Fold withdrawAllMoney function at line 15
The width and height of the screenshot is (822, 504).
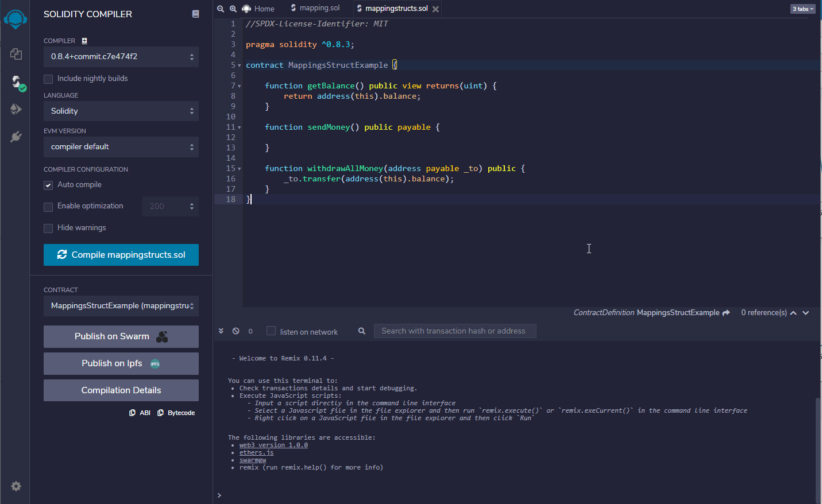point(240,169)
